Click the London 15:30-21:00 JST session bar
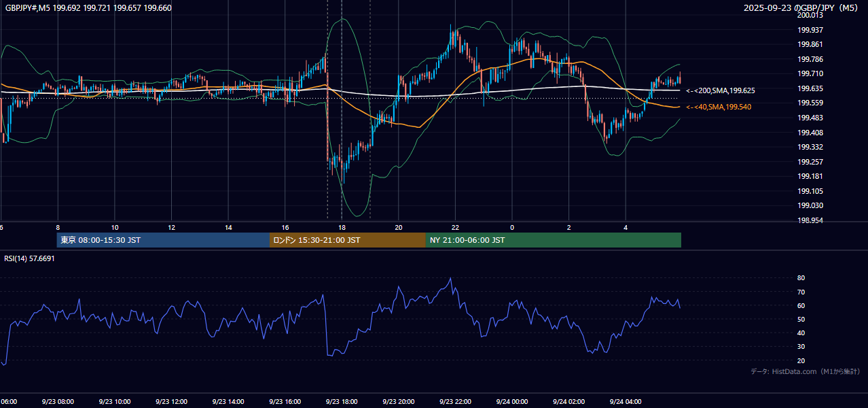868x408 pixels. point(348,240)
